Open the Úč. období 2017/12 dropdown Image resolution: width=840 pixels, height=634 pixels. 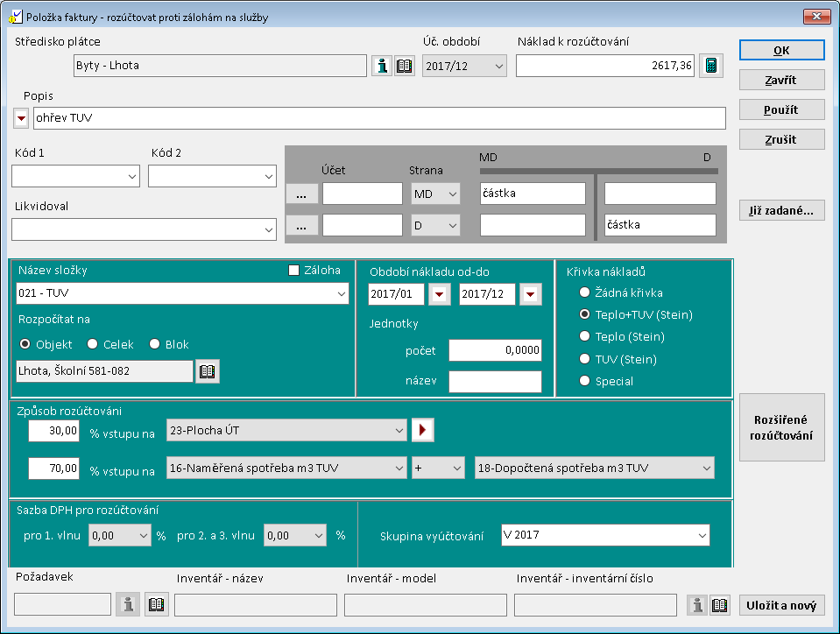point(498,66)
